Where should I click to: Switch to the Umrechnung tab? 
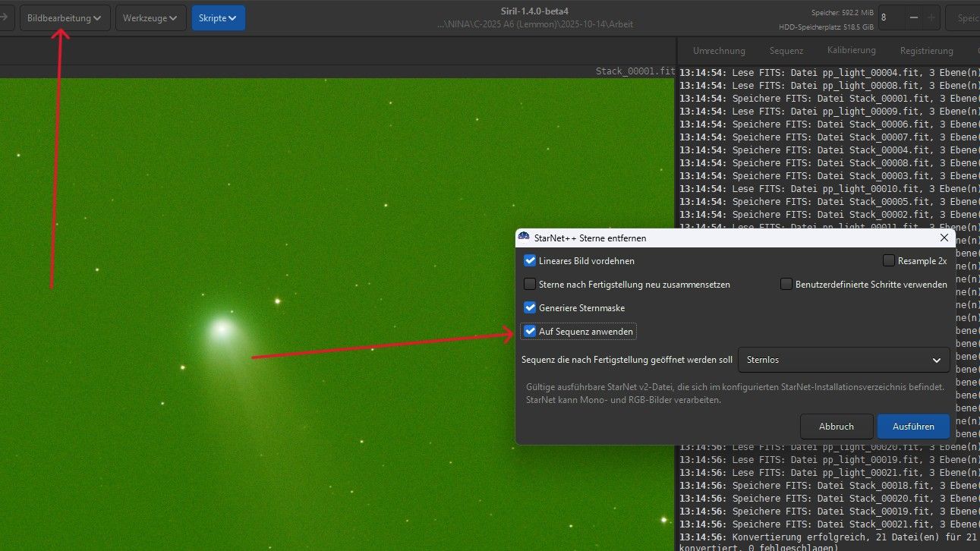click(719, 51)
